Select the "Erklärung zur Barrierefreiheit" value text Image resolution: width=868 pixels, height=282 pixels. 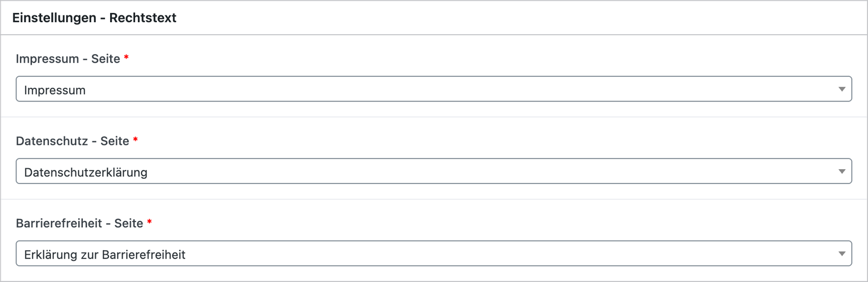click(105, 254)
